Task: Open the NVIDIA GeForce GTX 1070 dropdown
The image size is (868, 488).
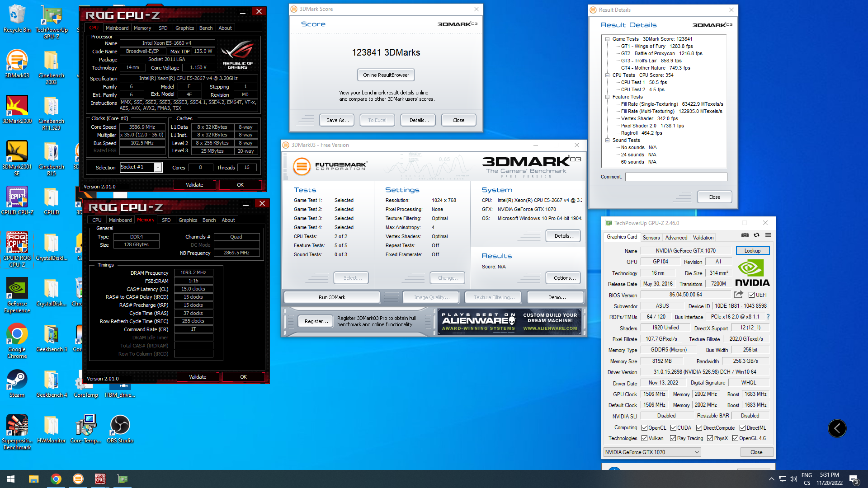Action: (652, 452)
